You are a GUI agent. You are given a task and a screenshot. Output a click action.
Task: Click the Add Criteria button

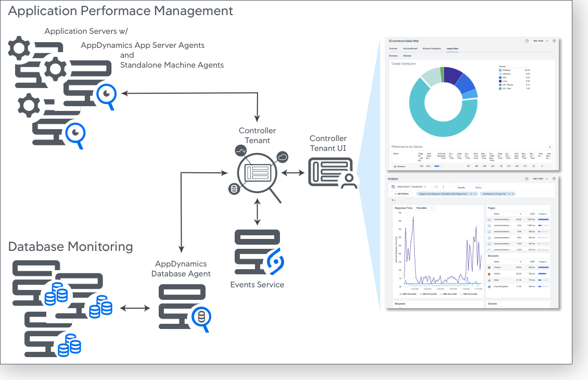tap(401, 194)
